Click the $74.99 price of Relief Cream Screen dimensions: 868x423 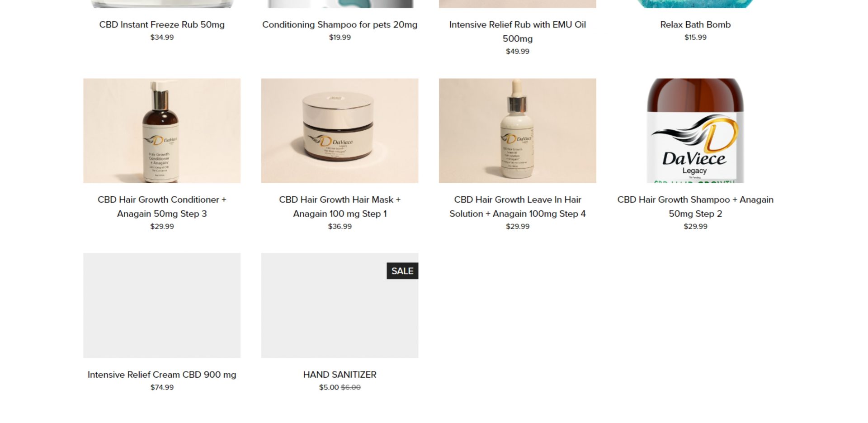(x=162, y=387)
